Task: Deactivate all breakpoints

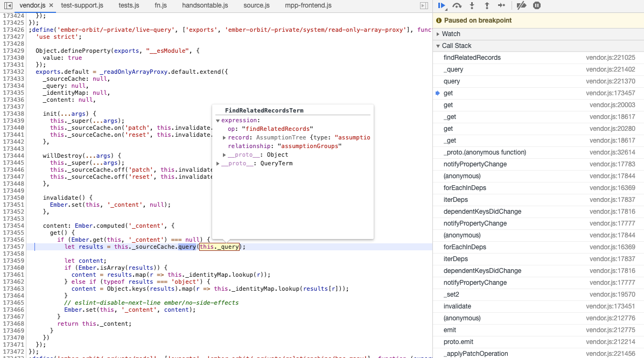Action: (x=520, y=5)
